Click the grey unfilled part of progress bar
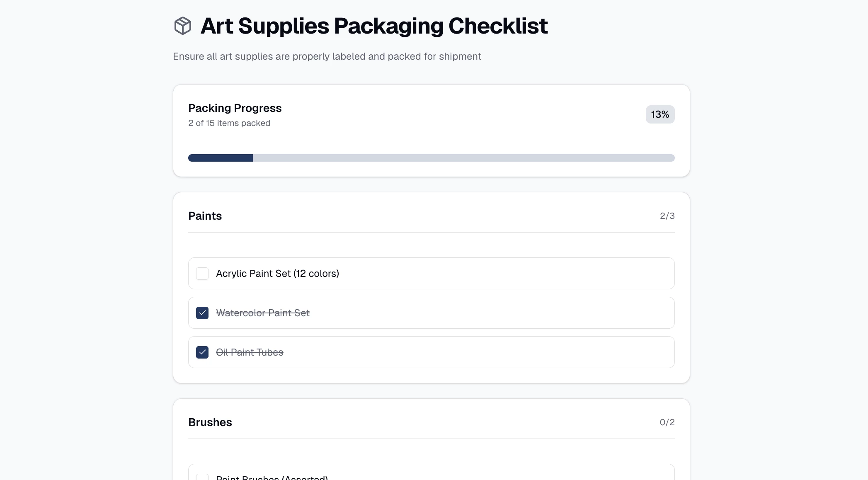Image resolution: width=868 pixels, height=480 pixels. coord(463,158)
